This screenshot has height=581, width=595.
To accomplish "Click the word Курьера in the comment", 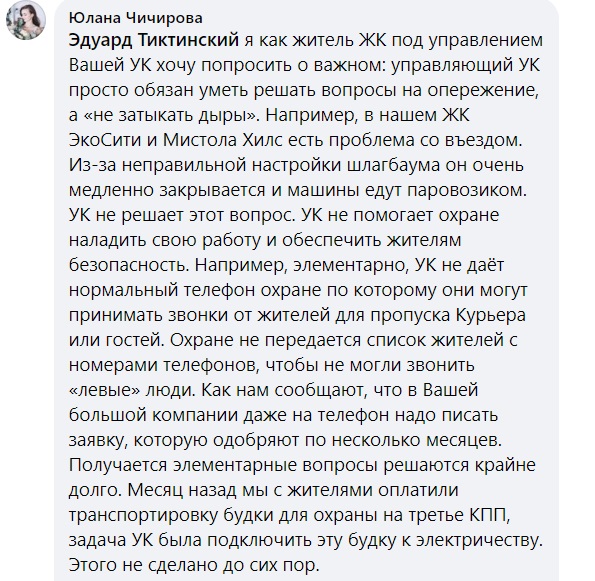I will click(490, 316).
